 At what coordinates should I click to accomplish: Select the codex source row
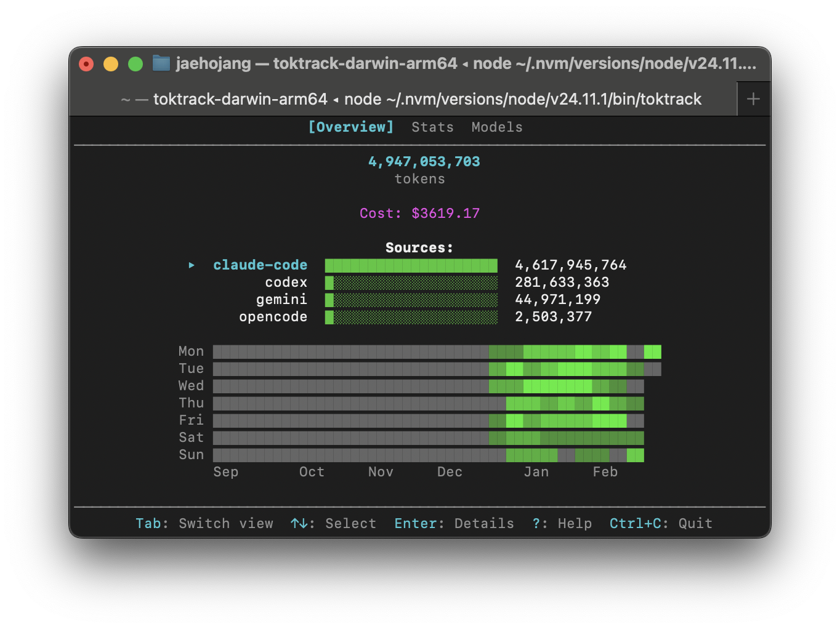(286, 282)
